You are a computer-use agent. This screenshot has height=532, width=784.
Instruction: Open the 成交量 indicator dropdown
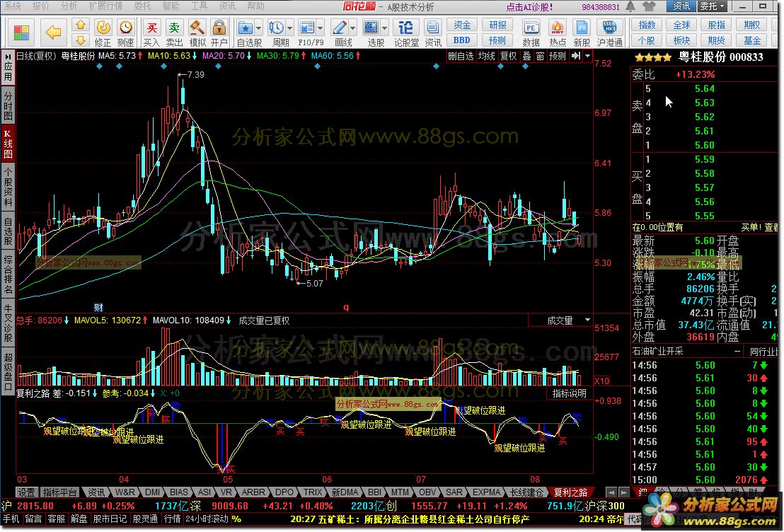pyautogui.click(x=587, y=320)
